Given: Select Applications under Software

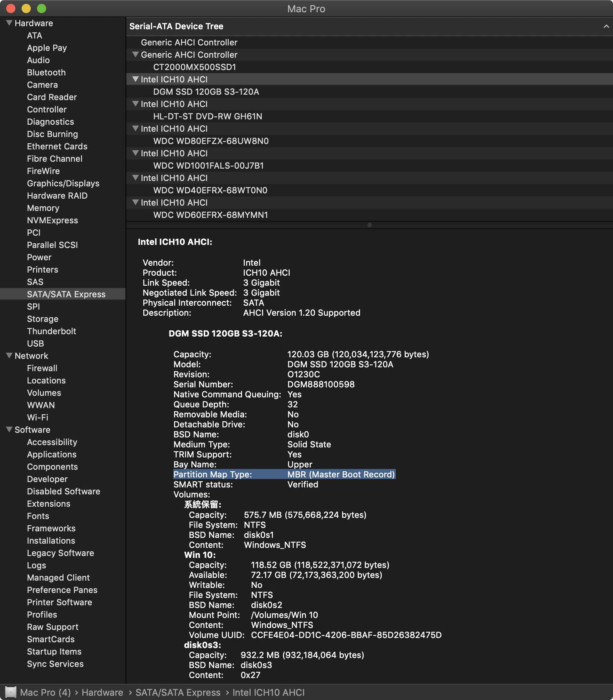Looking at the screenshot, I should [63, 454].
